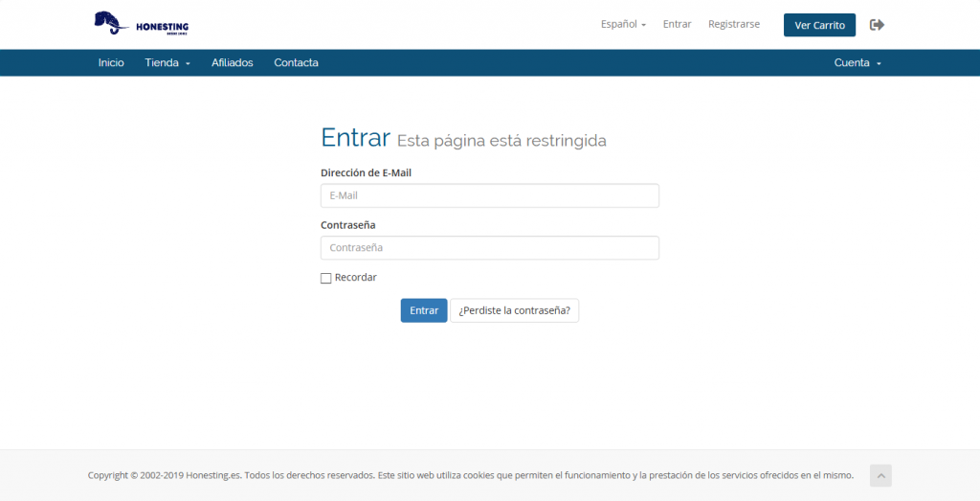Go to Inicio in navigation bar
Image resolution: width=980 pixels, height=501 pixels.
tap(111, 63)
